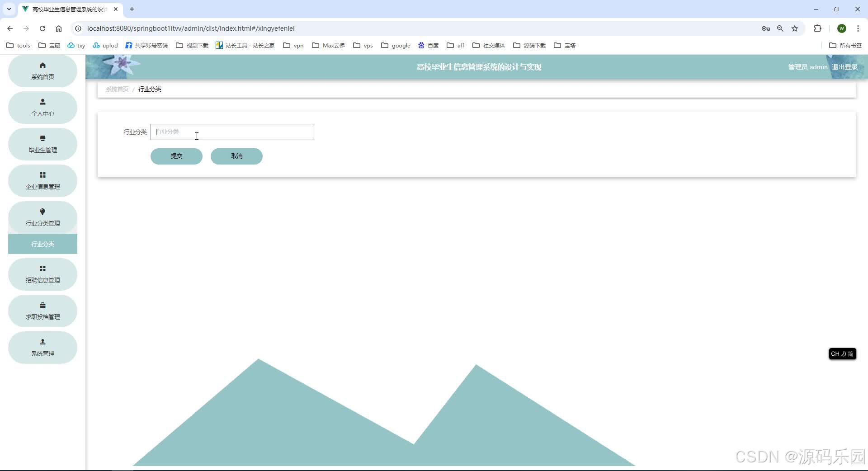Viewport: 868px width, 471px height.
Task: Open the password manager key icon
Action: (766, 28)
